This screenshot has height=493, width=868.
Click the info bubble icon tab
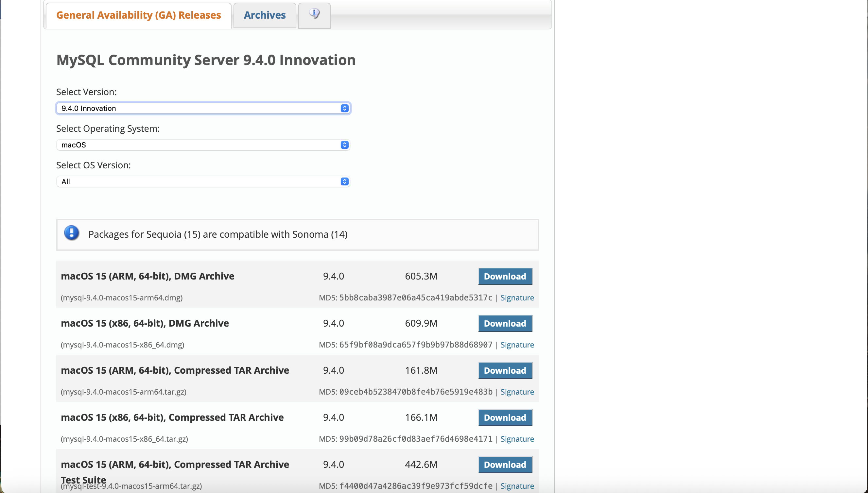pos(314,14)
